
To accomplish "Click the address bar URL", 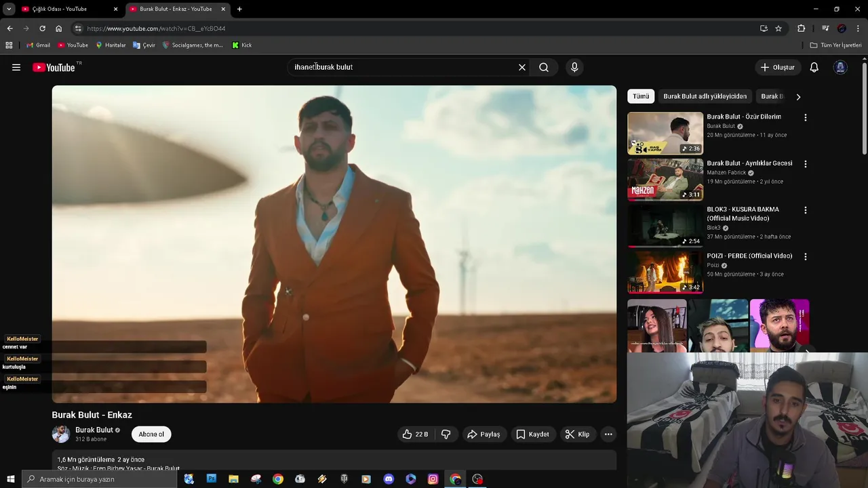I will point(156,28).
